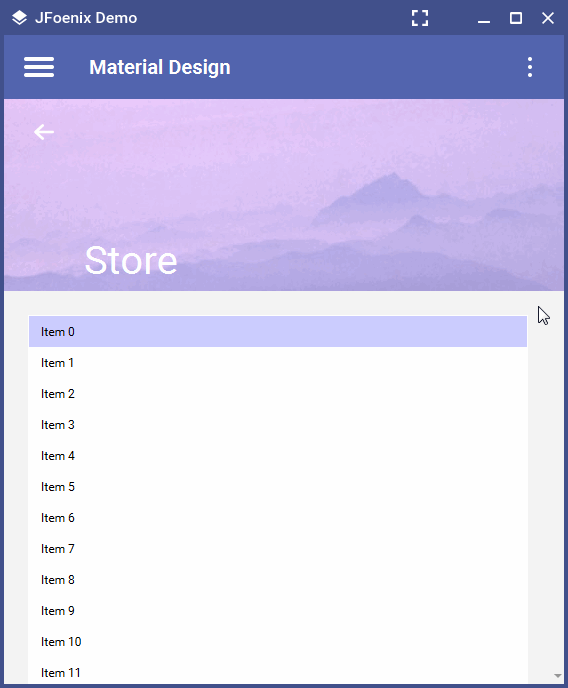Select Item 8 in the list

(x=278, y=580)
